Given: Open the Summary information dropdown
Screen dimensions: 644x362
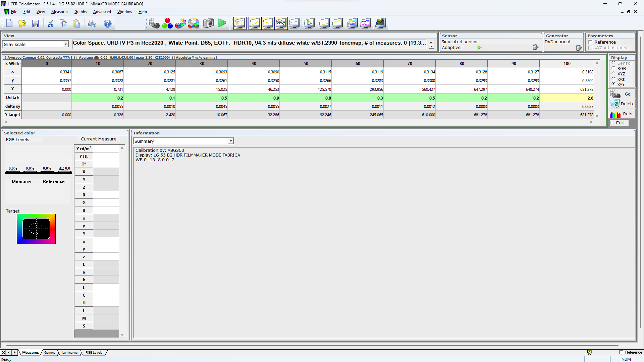Looking at the screenshot, I should pos(231,141).
